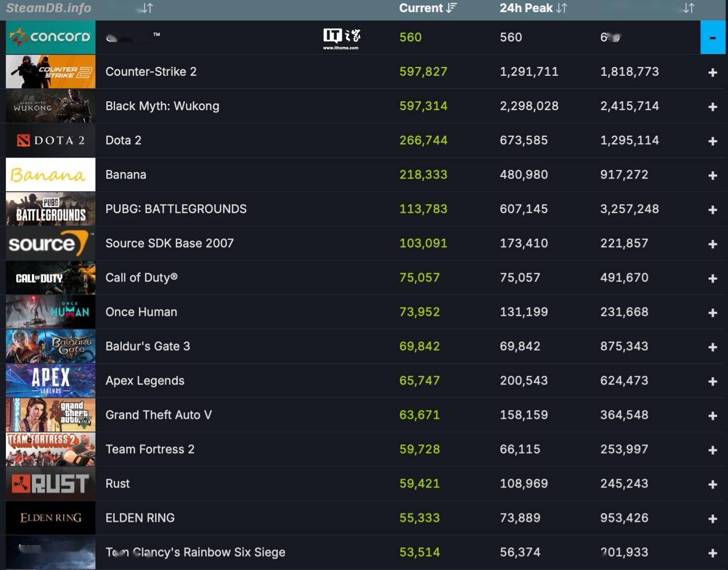This screenshot has height=570, width=728.
Task: Click the sort arrows of the last column
Action: coord(689,8)
